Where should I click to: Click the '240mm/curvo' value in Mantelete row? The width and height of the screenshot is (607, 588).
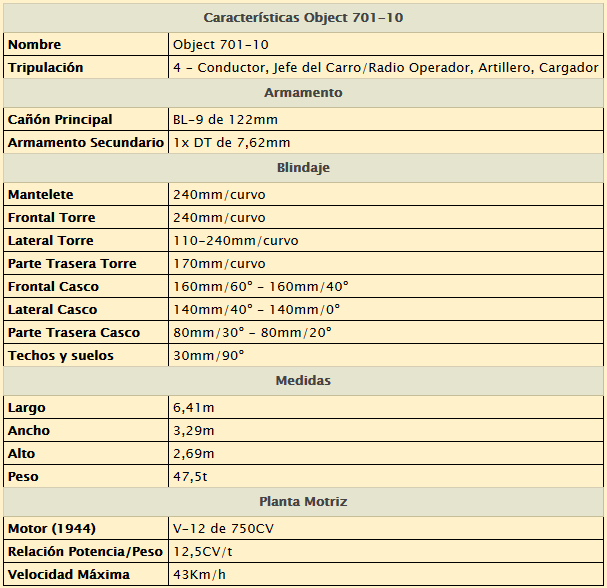(x=219, y=194)
